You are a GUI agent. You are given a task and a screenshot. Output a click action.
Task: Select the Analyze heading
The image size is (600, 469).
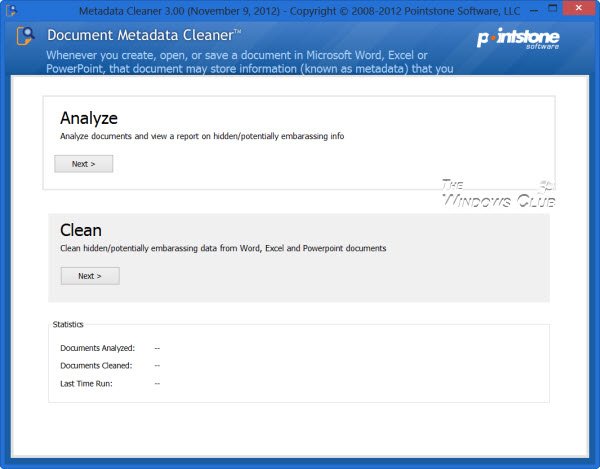pos(89,118)
